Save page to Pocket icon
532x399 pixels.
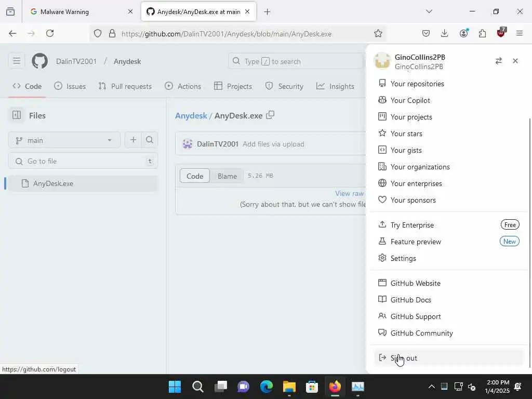click(x=426, y=33)
